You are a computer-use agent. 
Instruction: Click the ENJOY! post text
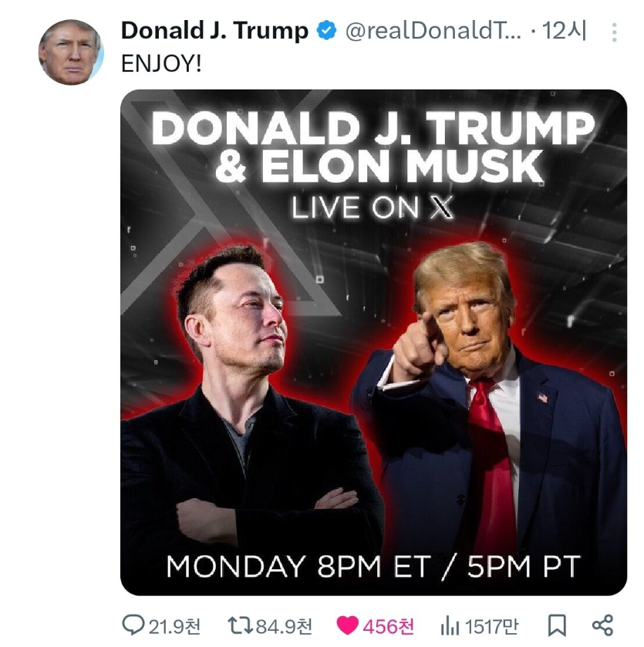(x=162, y=64)
